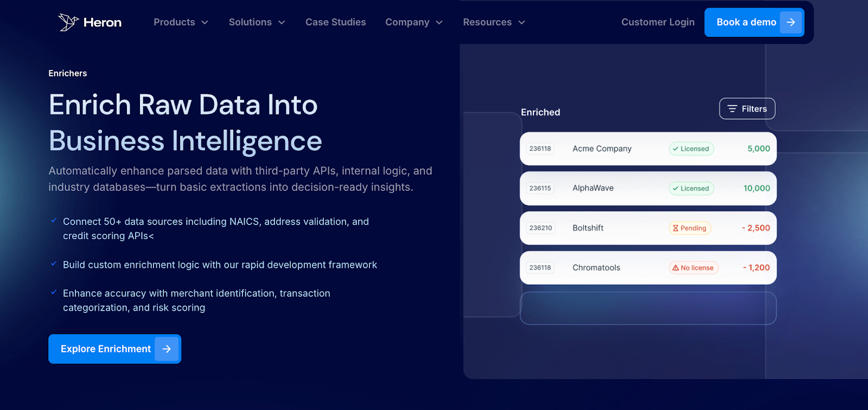The image size is (868, 410).
Task: Click the 10,000 amount
Action: 756,188
